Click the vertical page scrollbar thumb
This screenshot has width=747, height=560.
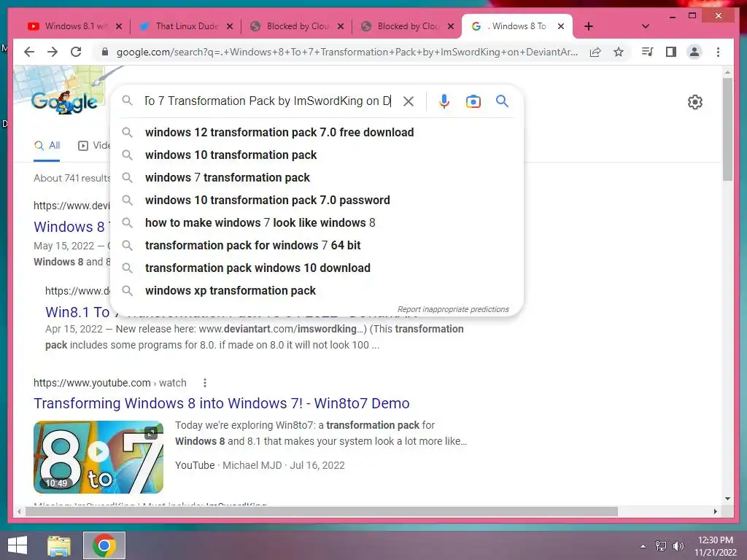click(727, 129)
